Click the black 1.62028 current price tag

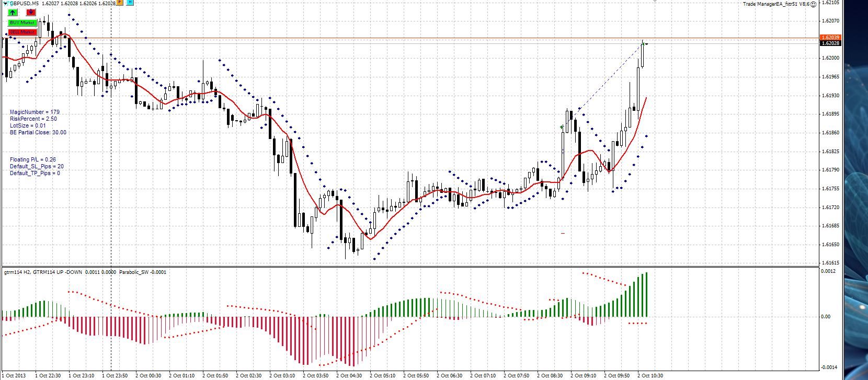pyautogui.click(x=830, y=43)
